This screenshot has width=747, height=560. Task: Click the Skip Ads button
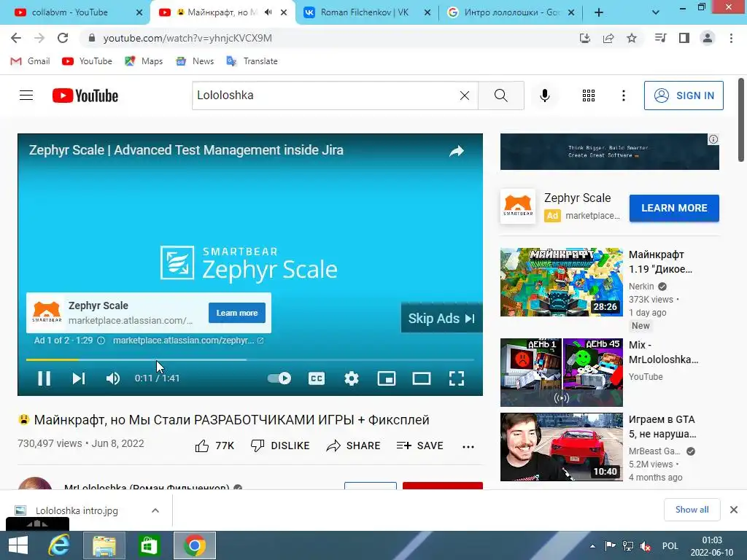pos(441,318)
